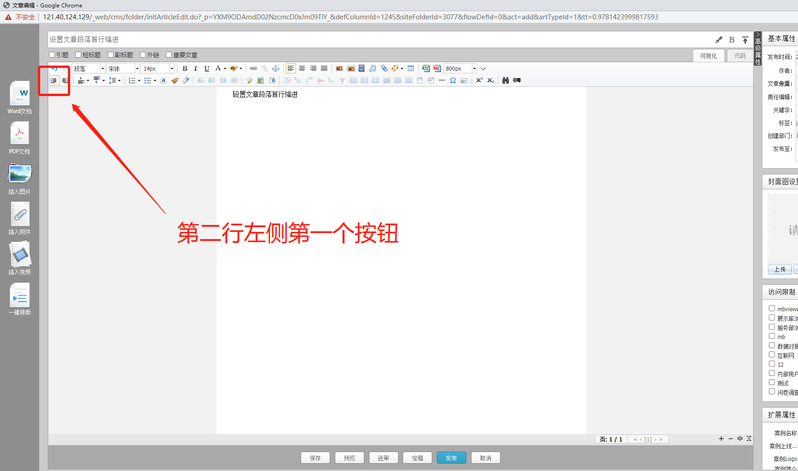Click the PDF文档 import icon
The width and height of the screenshot is (798, 471).
[20, 133]
